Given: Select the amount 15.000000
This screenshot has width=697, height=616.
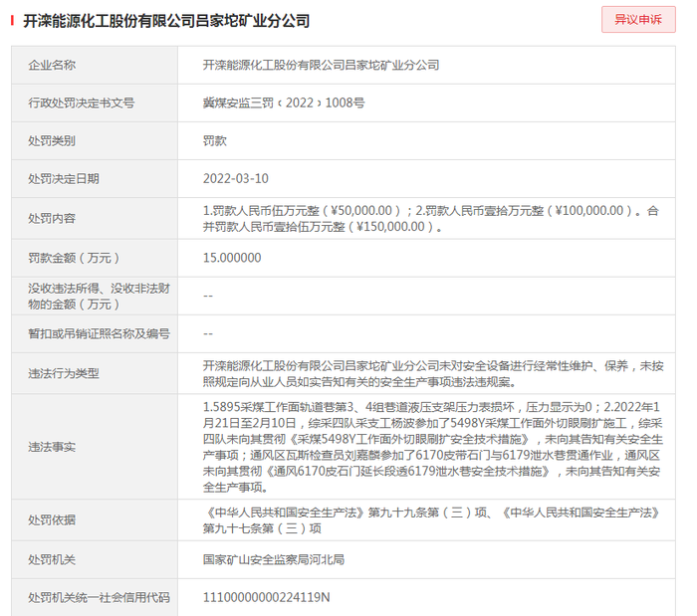Looking at the screenshot, I should [x=232, y=258].
